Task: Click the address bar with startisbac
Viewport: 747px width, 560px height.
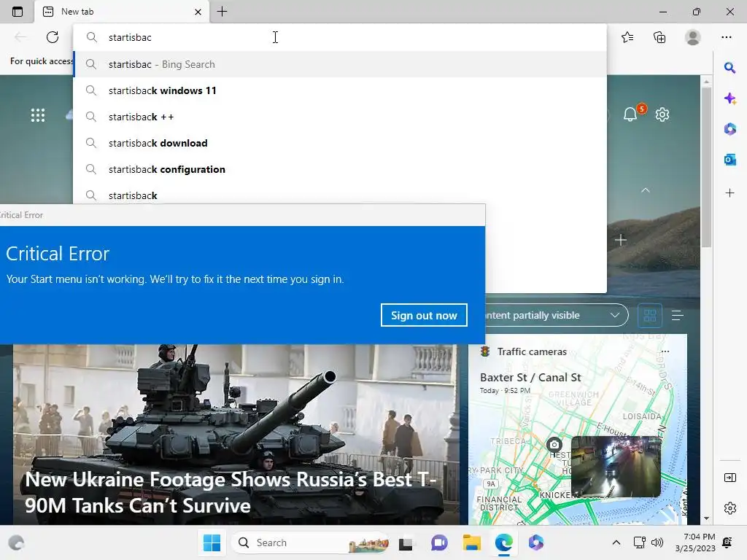Action: tap(340, 37)
